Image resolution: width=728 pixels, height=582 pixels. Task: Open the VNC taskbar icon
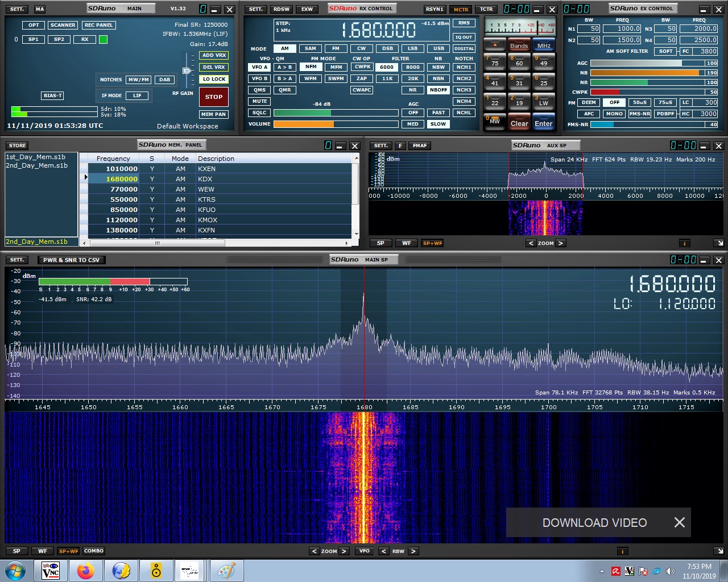51,571
